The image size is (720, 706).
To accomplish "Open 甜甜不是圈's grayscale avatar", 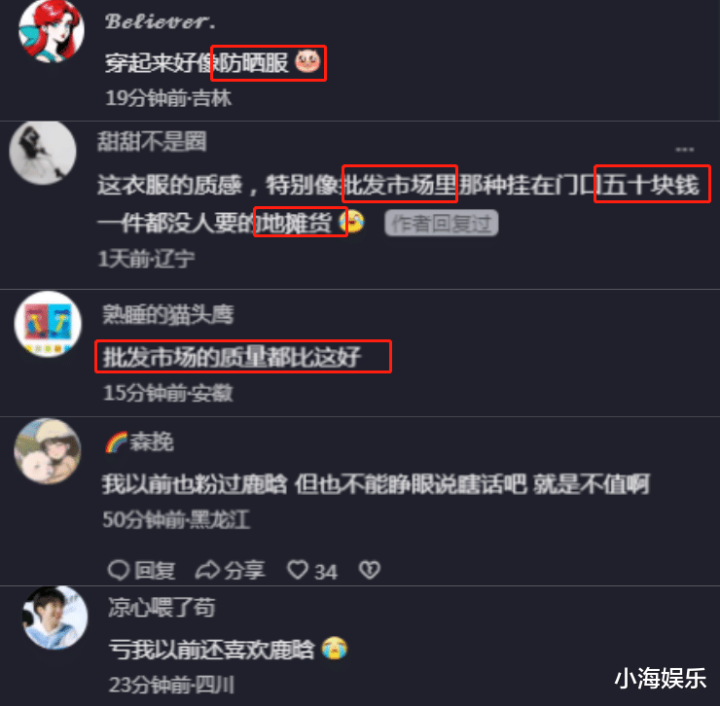I will tap(43, 152).
